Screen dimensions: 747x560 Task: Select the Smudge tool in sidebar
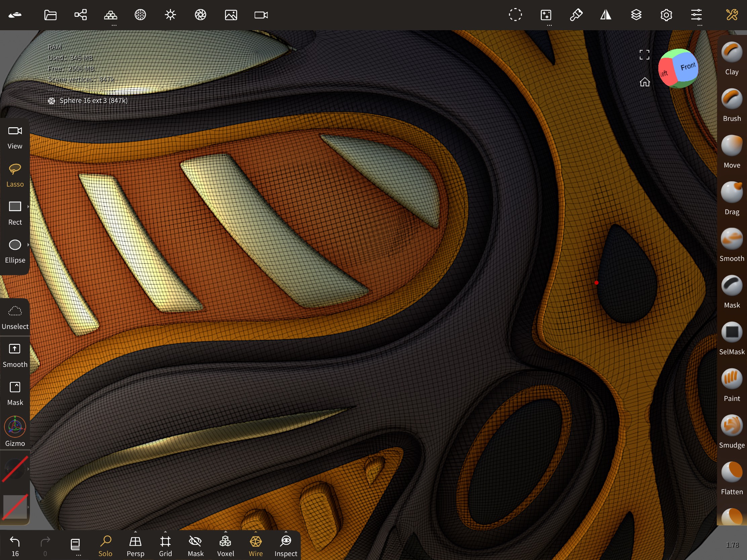732,426
